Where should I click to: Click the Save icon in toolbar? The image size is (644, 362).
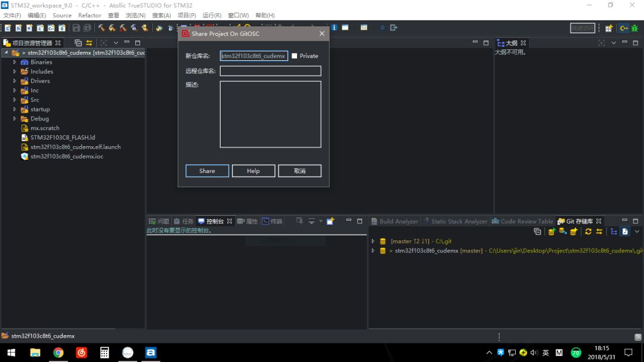coord(76,28)
